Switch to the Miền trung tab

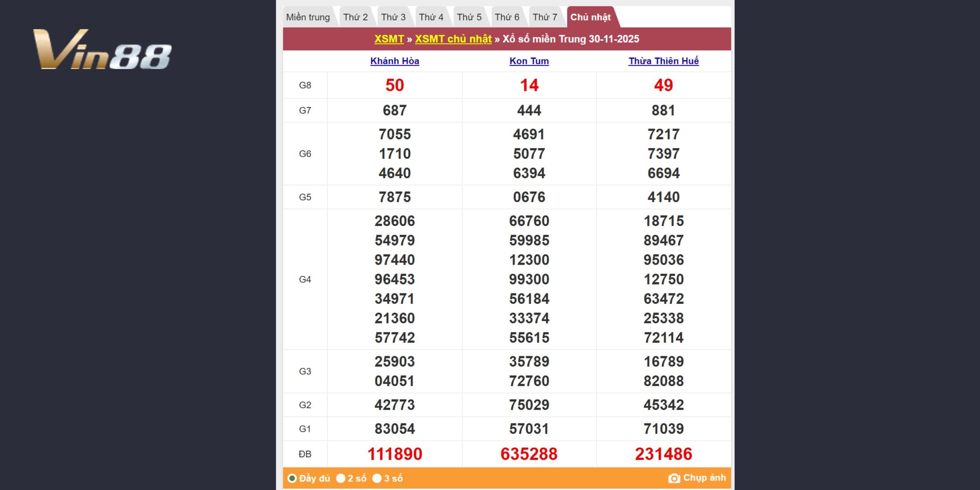308,17
